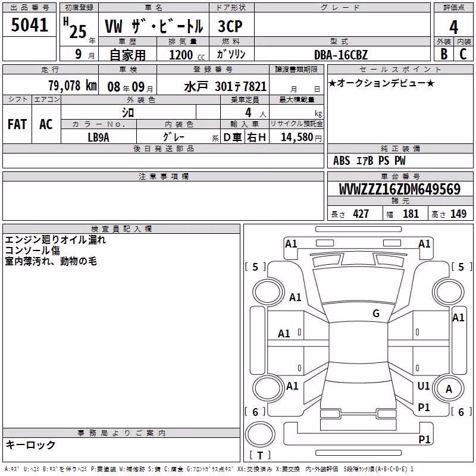Select the 出品番号 header label
476x476 pixels.
29,8
